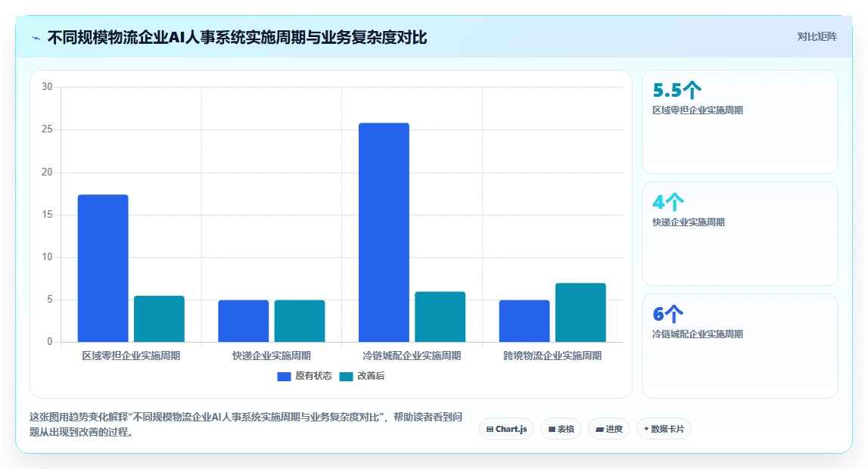Click the 6个 value in third data card
Screen dimensions: 868x469
tap(668, 314)
